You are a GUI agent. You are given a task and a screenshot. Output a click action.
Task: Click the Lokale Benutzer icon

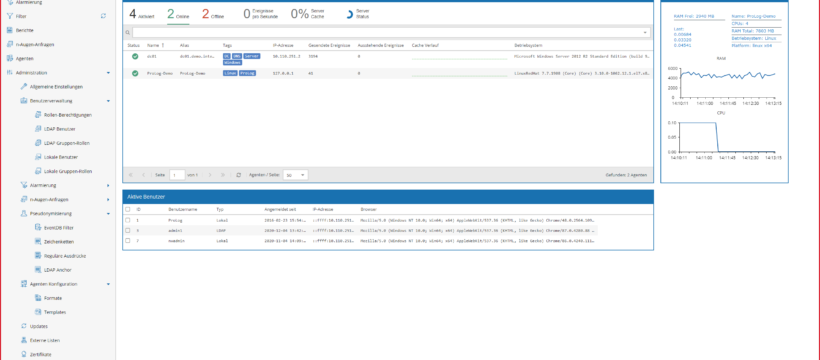pos(38,157)
